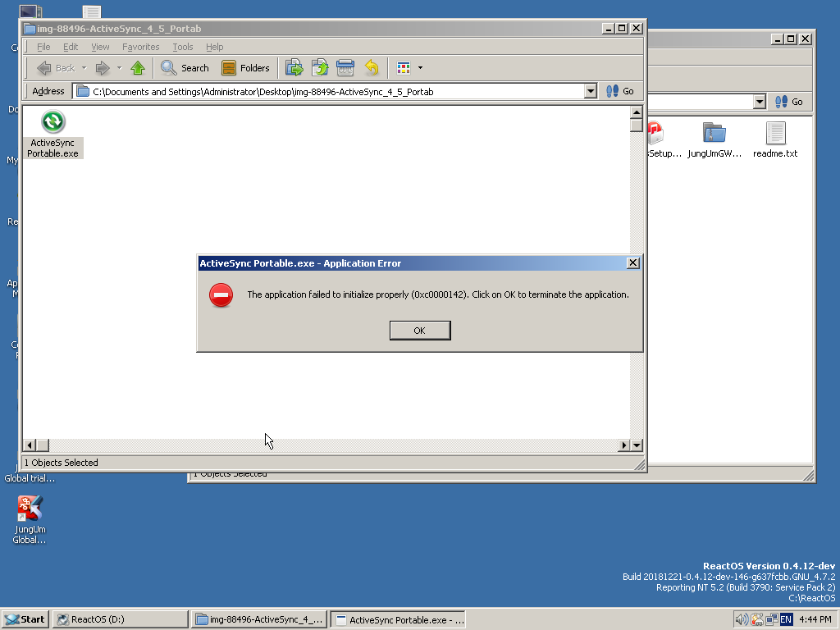The width and height of the screenshot is (840, 630).
Task: Click the Go button beside address bar
Action: (x=620, y=92)
